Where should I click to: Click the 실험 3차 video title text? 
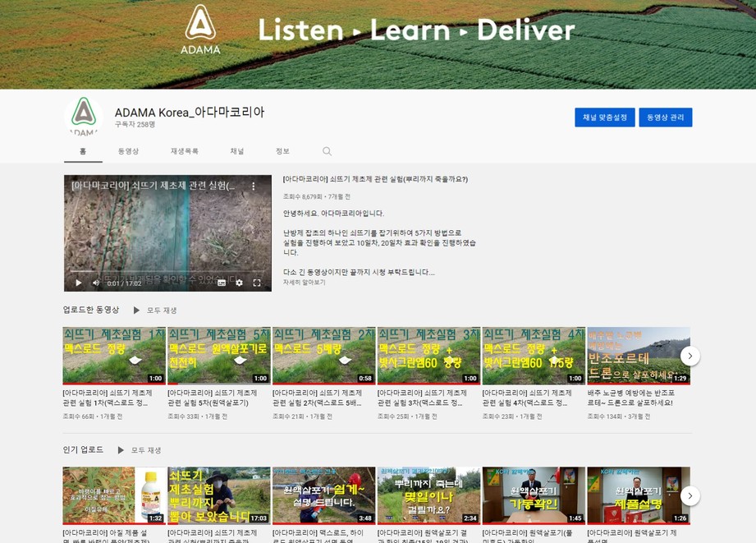(422, 398)
